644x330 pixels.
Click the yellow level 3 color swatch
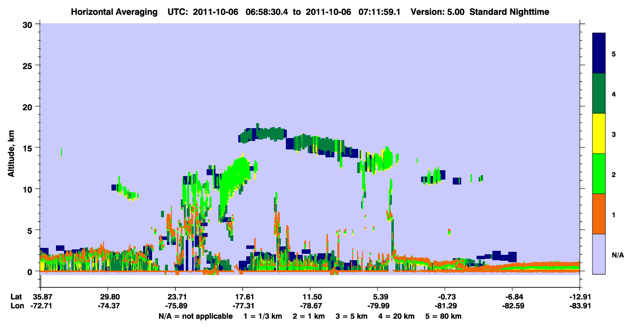[x=599, y=134]
